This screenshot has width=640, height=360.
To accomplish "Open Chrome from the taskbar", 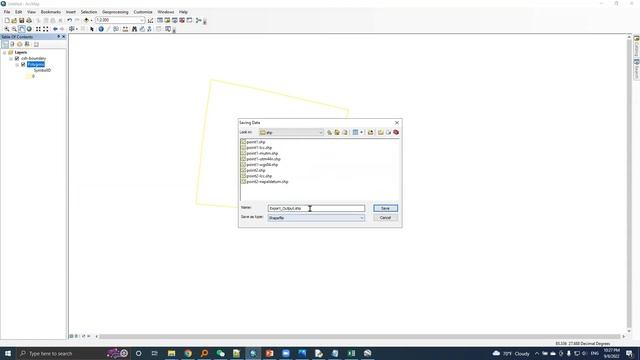I will [x=188, y=353].
